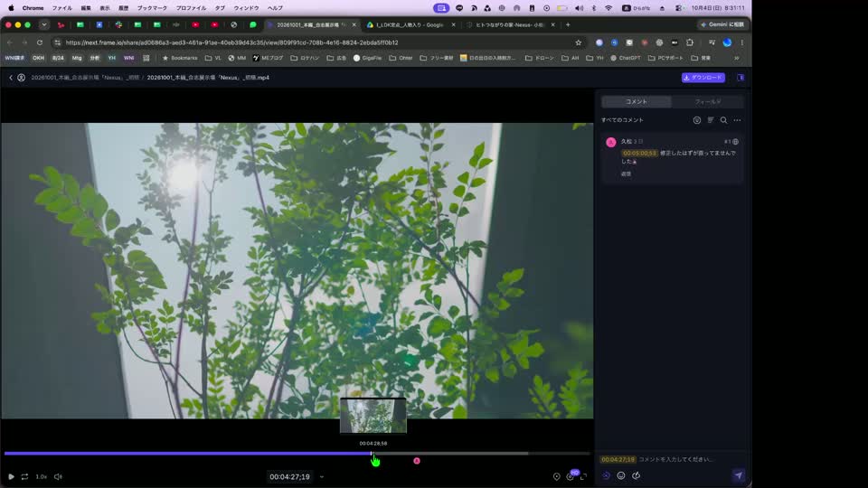
Task: Open the PCサポート bookmark folder
Action: coord(666,58)
